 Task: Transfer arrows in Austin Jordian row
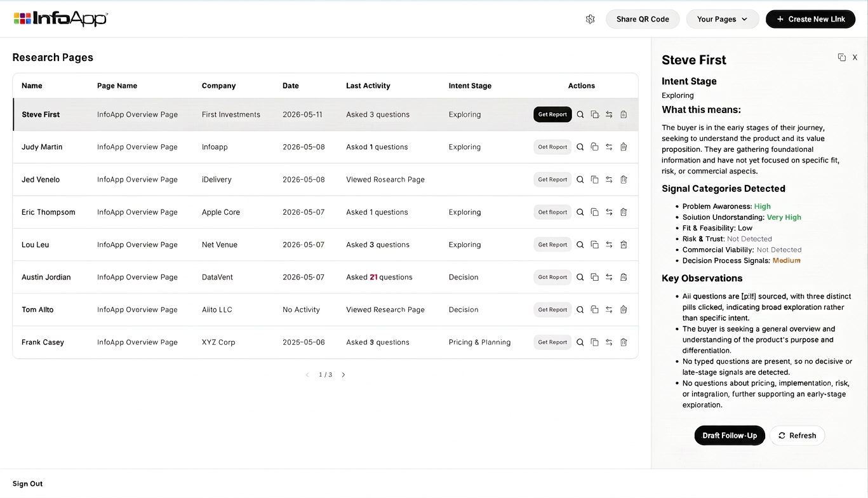click(x=609, y=277)
